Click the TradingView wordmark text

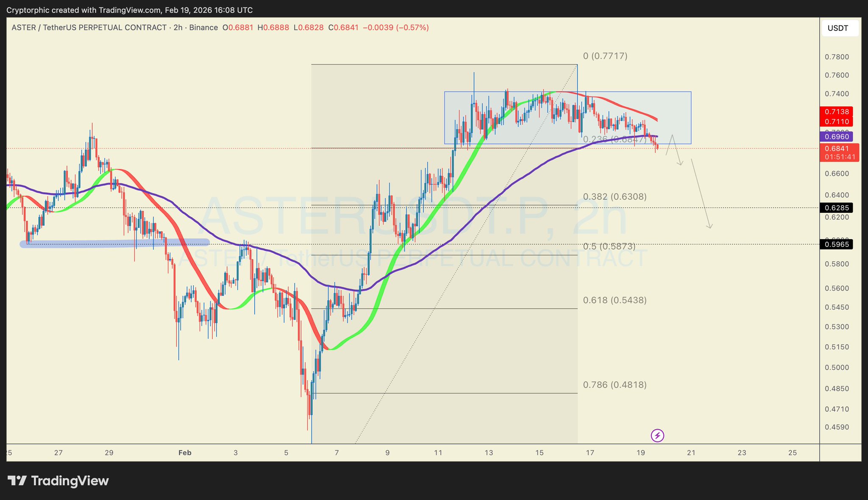pos(70,481)
